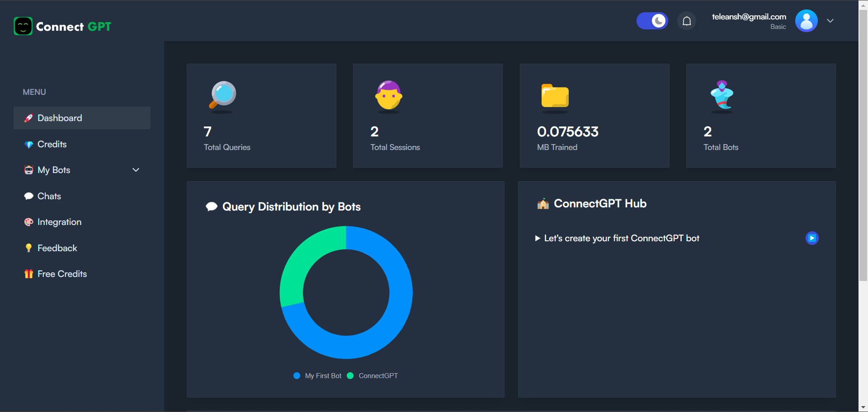868x412 pixels.
Task: Click the chat bubble icon beside Query Distribution
Action: 212,207
